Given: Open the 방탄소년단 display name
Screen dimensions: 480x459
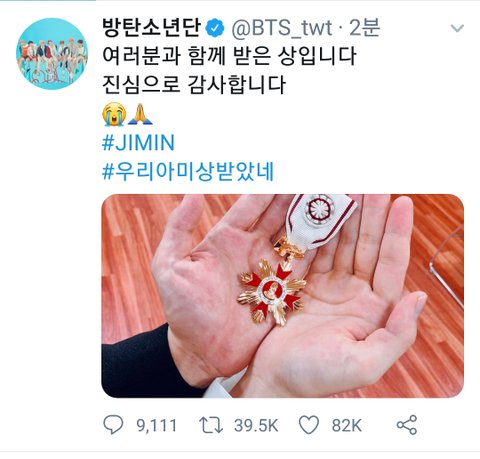Looking at the screenshot, I should pyautogui.click(x=152, y=28).
